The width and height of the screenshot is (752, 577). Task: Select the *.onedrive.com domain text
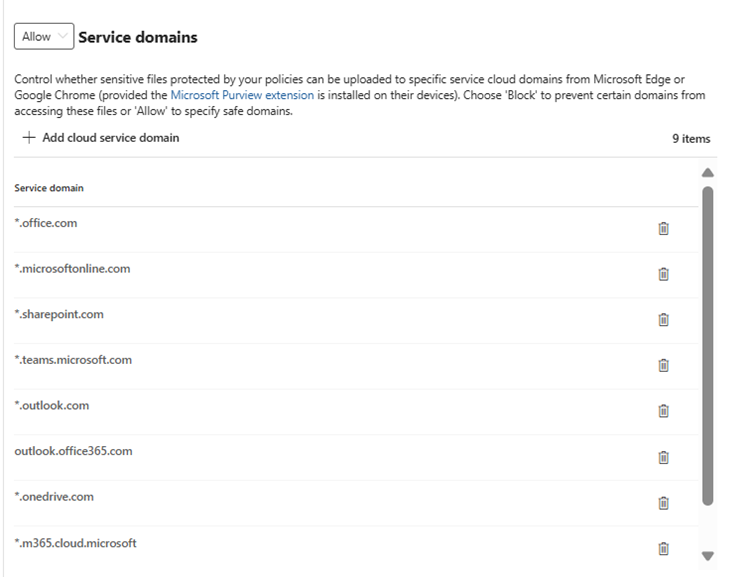pyautogui.click(x=56, y=497)
